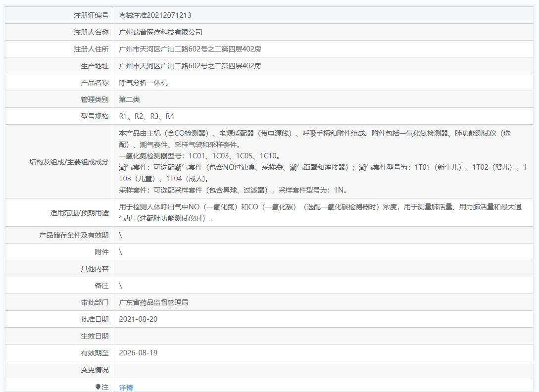Viewport: 539px width, 392px height.
Task: Click the 注册人住所 address value
Action: 190,49
